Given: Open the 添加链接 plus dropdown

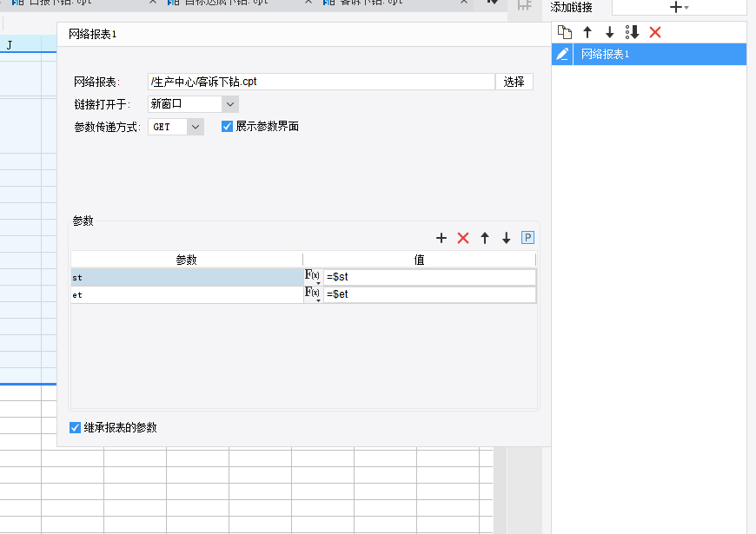Looking at the screenshot, I should coord(679,7).
